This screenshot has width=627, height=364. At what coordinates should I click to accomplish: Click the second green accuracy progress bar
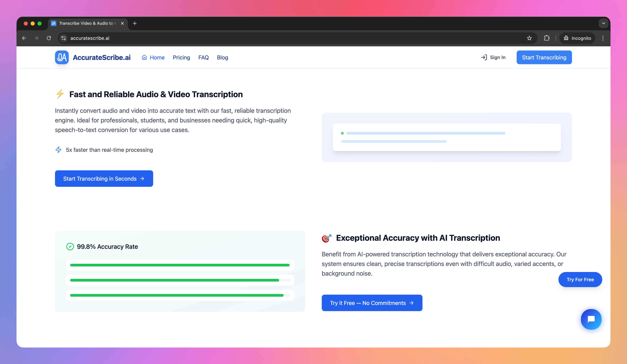pyautogui.click(x=180, y=280)
